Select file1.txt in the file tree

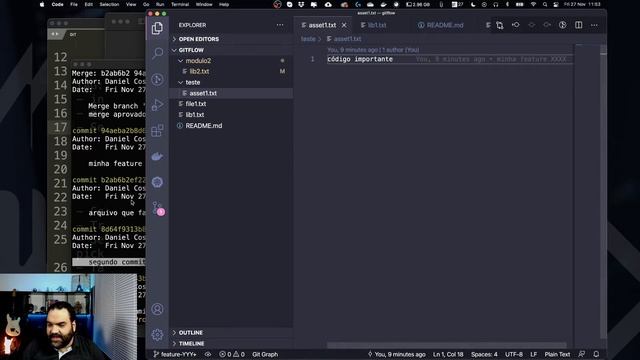point(231,104)
